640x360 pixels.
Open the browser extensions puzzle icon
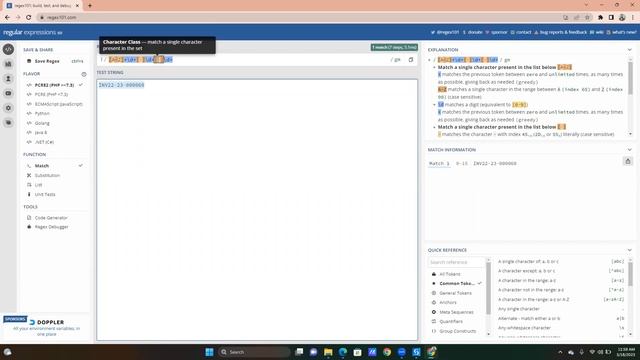click(600, 17)
